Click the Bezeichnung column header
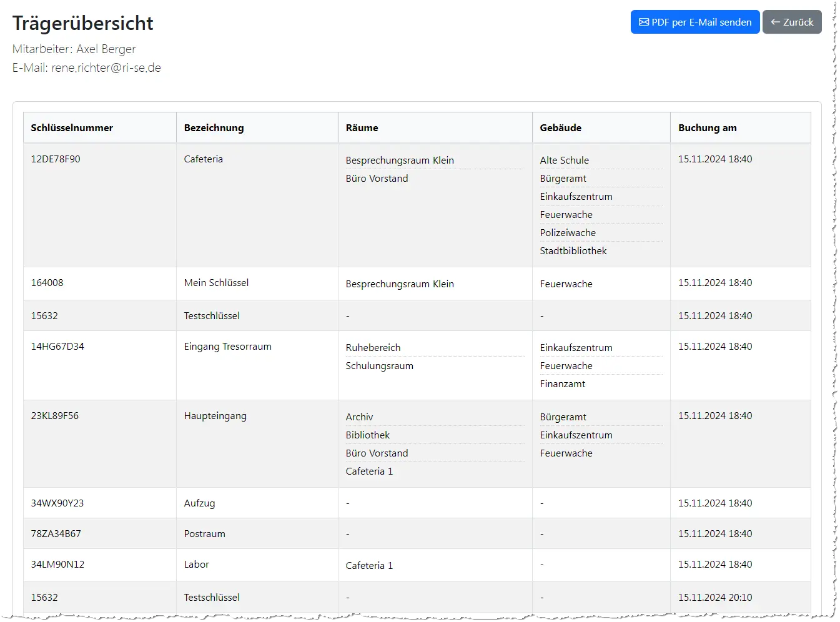 (214, 127)
